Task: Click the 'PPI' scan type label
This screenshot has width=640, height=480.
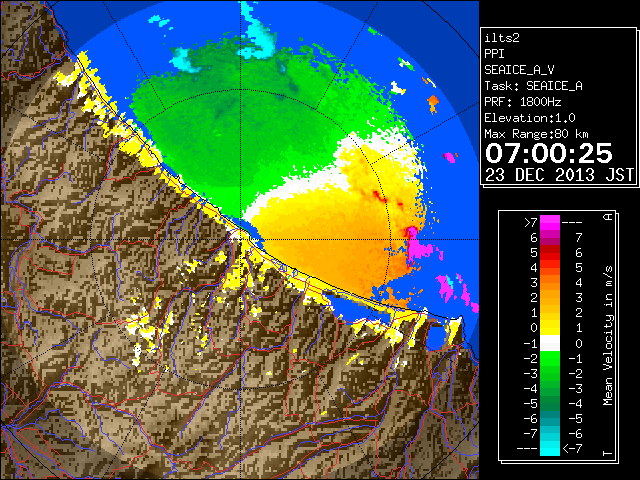Action: coord(494,54)
